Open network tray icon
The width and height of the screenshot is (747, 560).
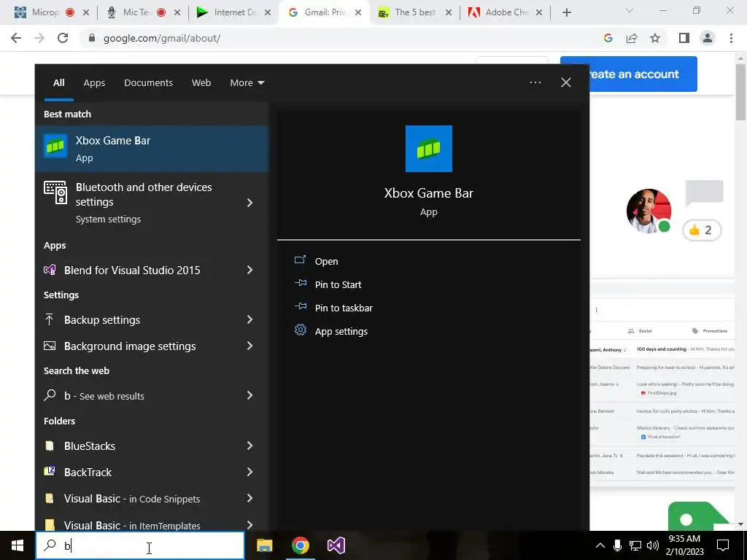[x=635, y=545]
